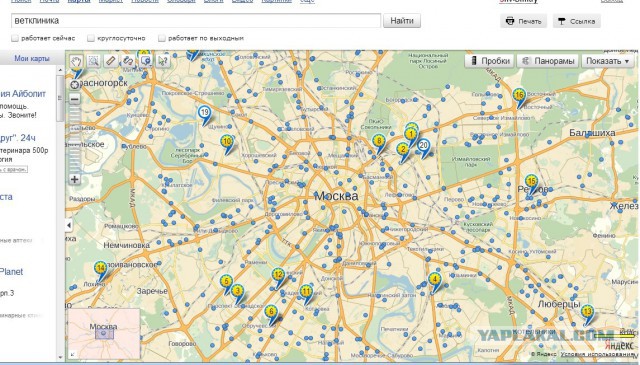This screenshot has height=365, width=640.
Task: Open map marker number 12
Action: (x=278, y=276)
